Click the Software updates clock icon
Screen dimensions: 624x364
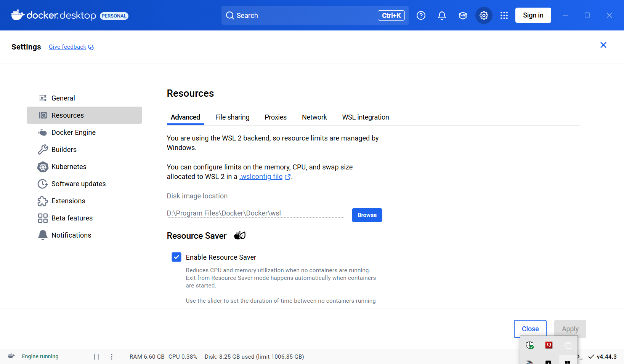(43, 184)
